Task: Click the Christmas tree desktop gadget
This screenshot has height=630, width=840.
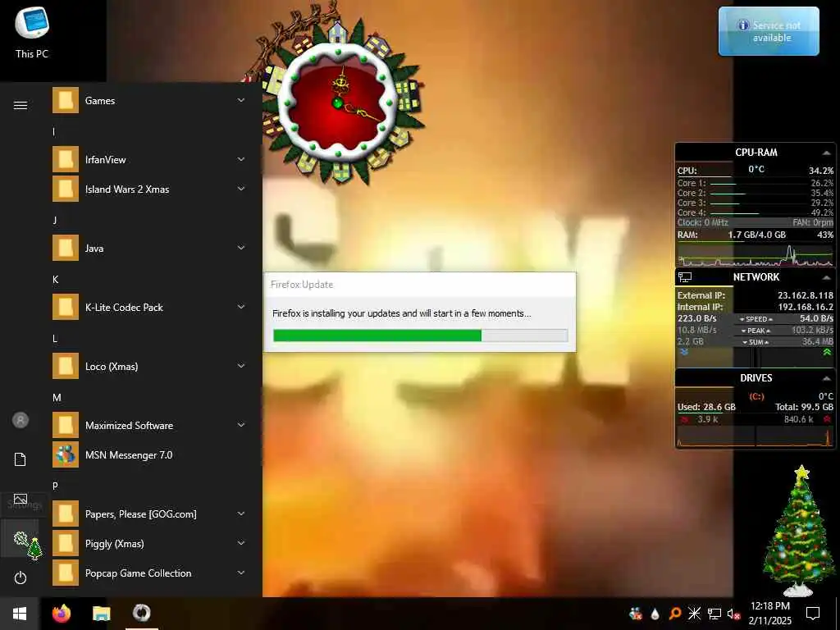Action: pos(797,531)
